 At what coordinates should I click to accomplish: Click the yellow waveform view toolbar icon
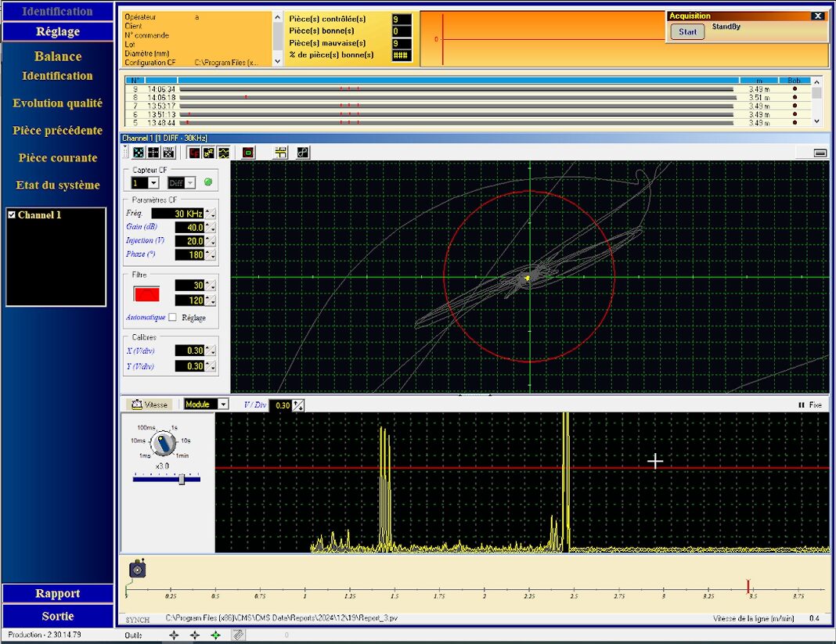point(223,153)
